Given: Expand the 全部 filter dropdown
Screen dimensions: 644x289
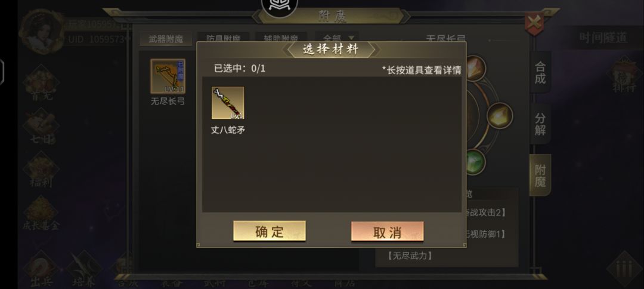Looking at the screenshot, I should coord(336,38).
